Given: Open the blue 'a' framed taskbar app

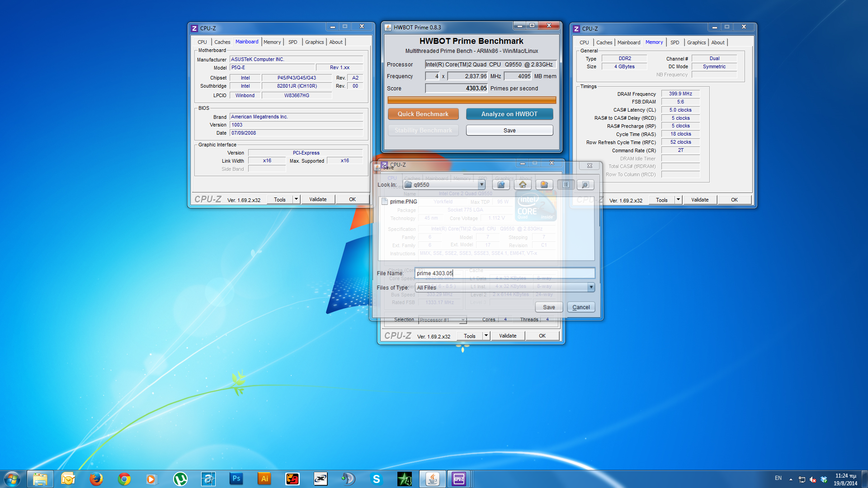Looking at the screenshot, I should pyautogui.click(x=208, y=479).
